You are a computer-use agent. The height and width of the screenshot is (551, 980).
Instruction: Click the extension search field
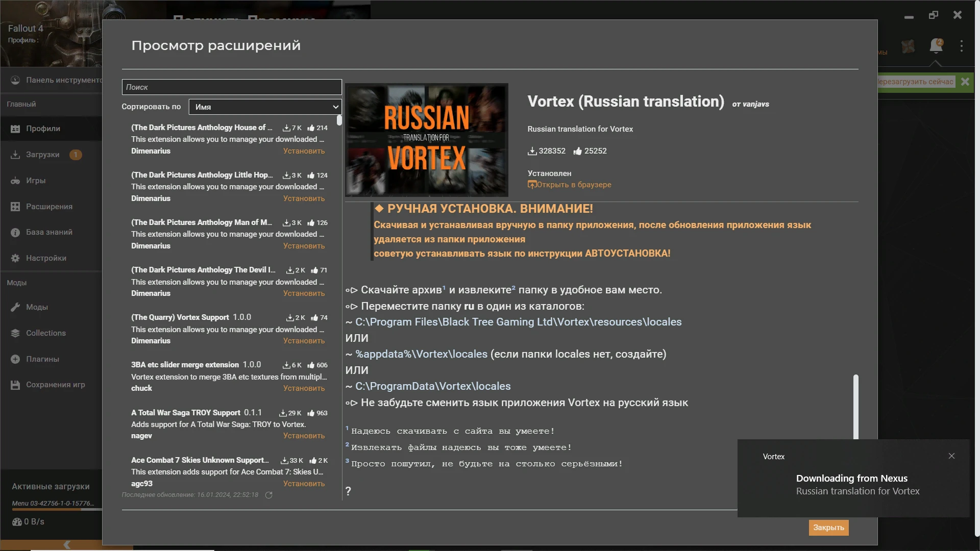pyautogui.click(x=232, y=87)
